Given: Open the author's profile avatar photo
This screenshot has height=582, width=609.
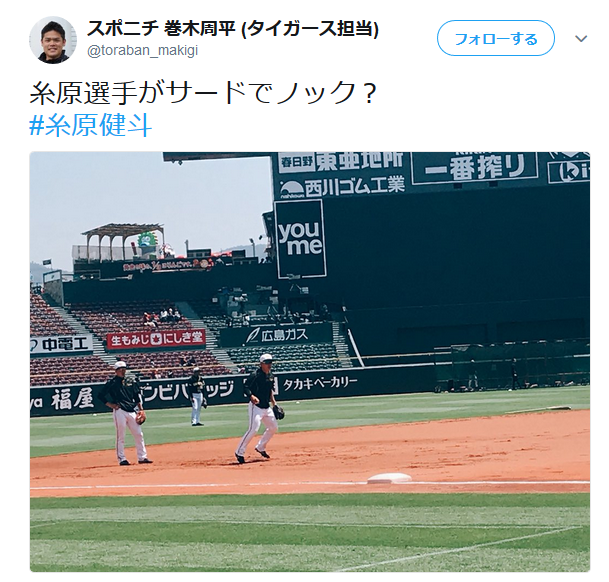Looking at the screenshot, I should tap(53, 40).
